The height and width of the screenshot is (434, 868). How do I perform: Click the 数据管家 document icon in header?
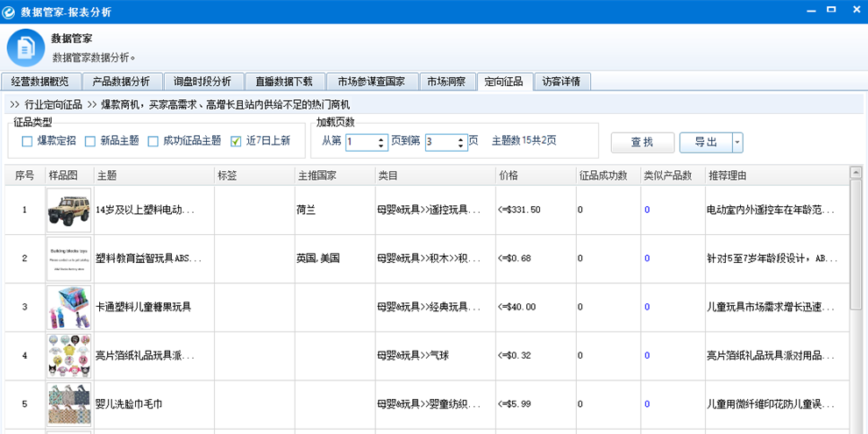[x=25, y=46]
